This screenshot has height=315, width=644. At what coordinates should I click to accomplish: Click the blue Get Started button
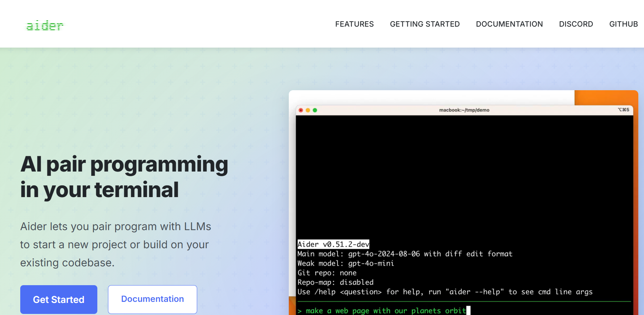tap(59, 299)
